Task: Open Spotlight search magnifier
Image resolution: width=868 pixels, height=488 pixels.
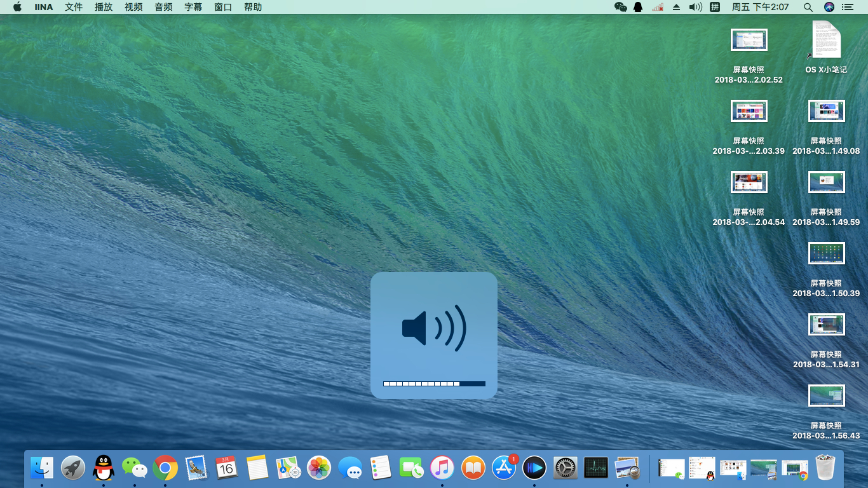Action: [808, 7]
